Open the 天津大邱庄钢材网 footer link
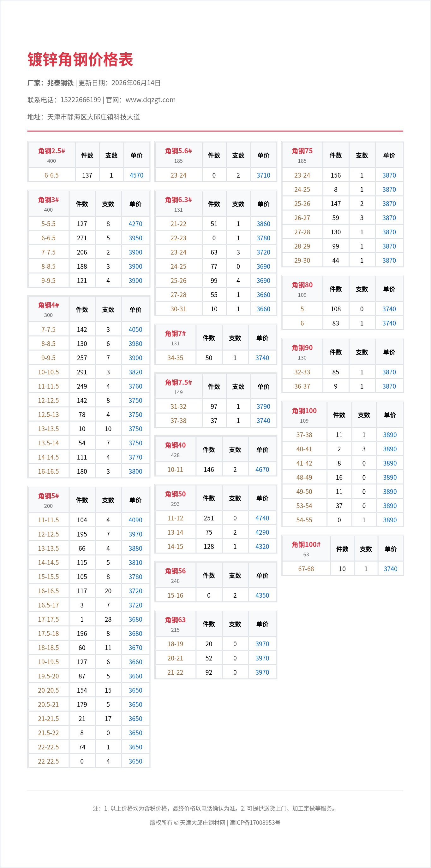Screen dimensions: 431x868 (x=202, y=823)
